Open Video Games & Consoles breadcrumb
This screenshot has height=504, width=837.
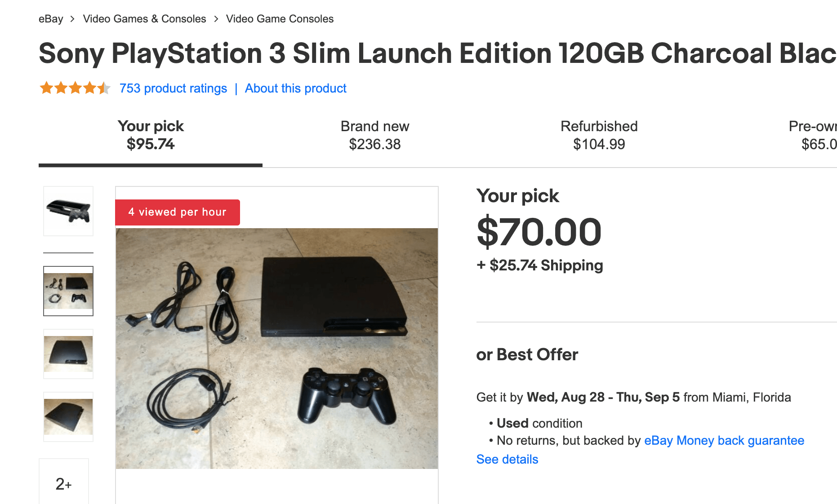tap(144, 19)
